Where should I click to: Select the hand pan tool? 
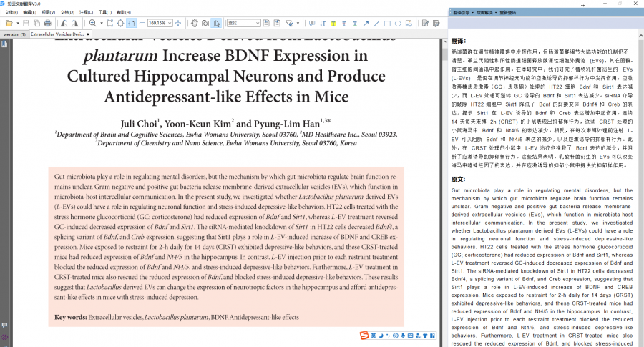(x=193, y=23)
